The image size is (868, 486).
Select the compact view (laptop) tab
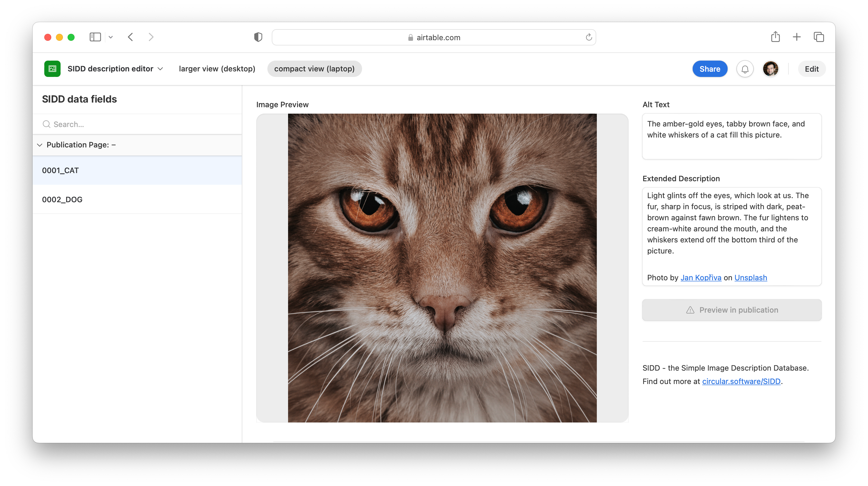pyautogui.click(x=314, y=69)
